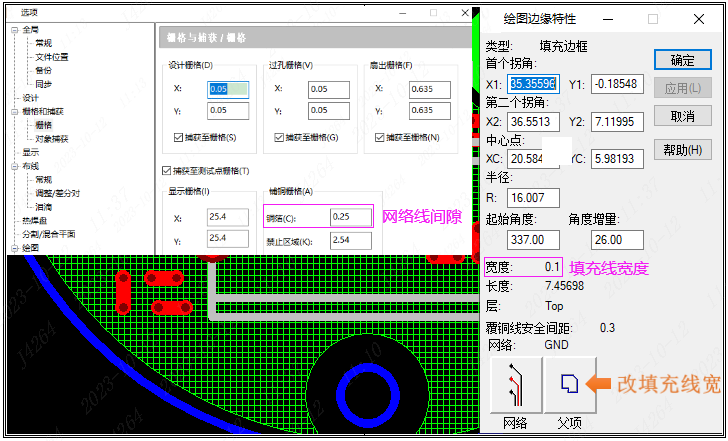The width and height of the screenshot is (728, 441).
Task: Click the 帮助(H) button
Action: click(x=682, y=151)
